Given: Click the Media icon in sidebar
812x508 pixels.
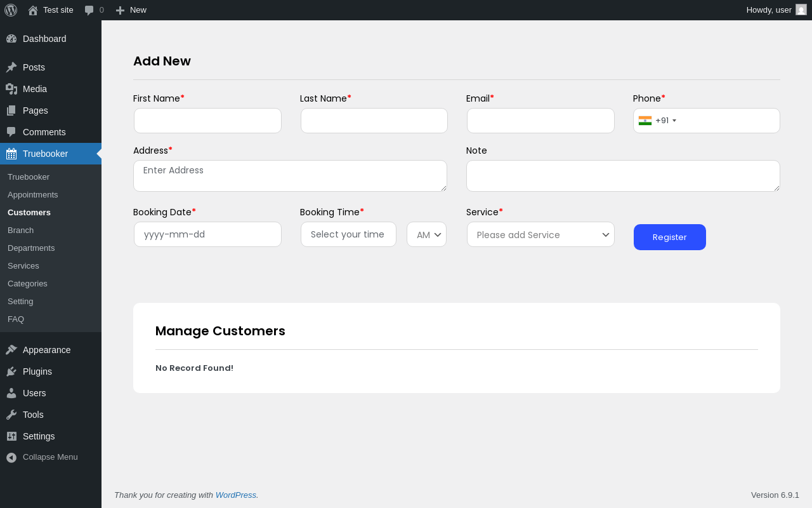Looking at the screenshot, I should [x=11, y=89].
